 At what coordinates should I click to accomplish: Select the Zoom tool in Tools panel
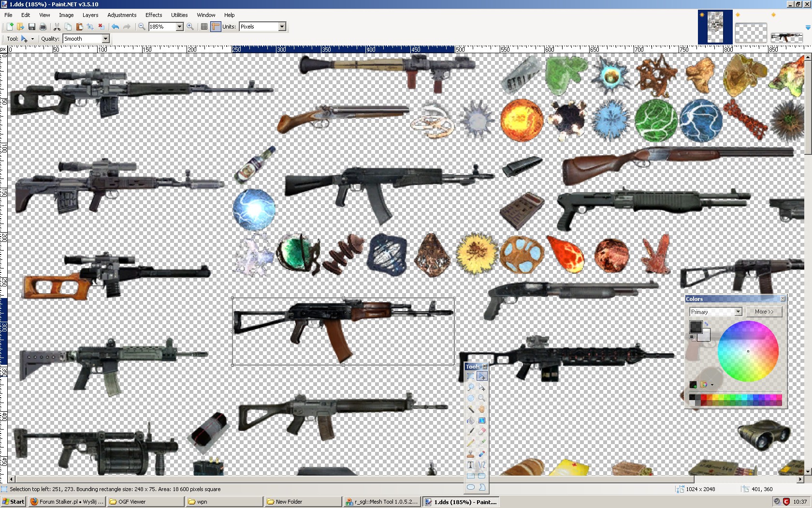pyautogui.click(x=482, y=399)
